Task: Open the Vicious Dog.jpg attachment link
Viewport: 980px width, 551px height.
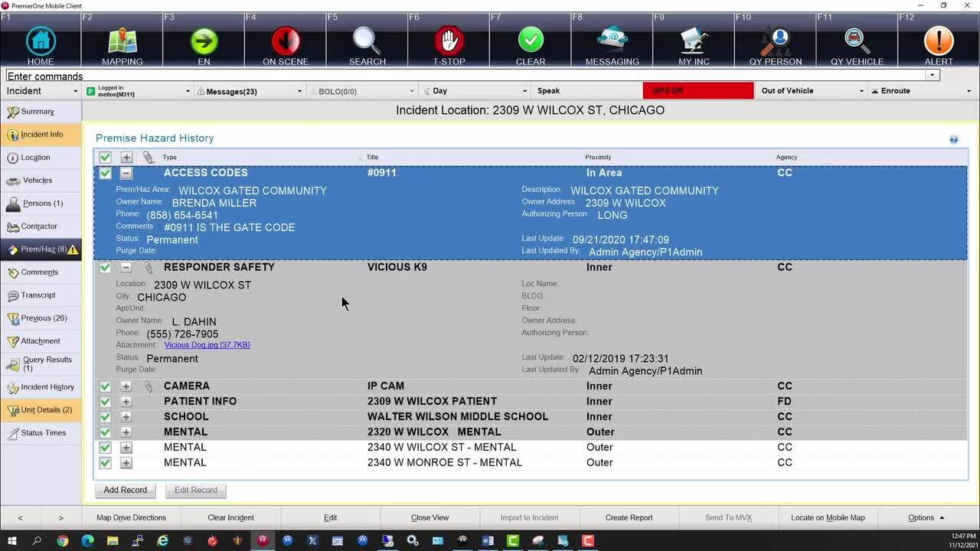Action: [207, 345]
